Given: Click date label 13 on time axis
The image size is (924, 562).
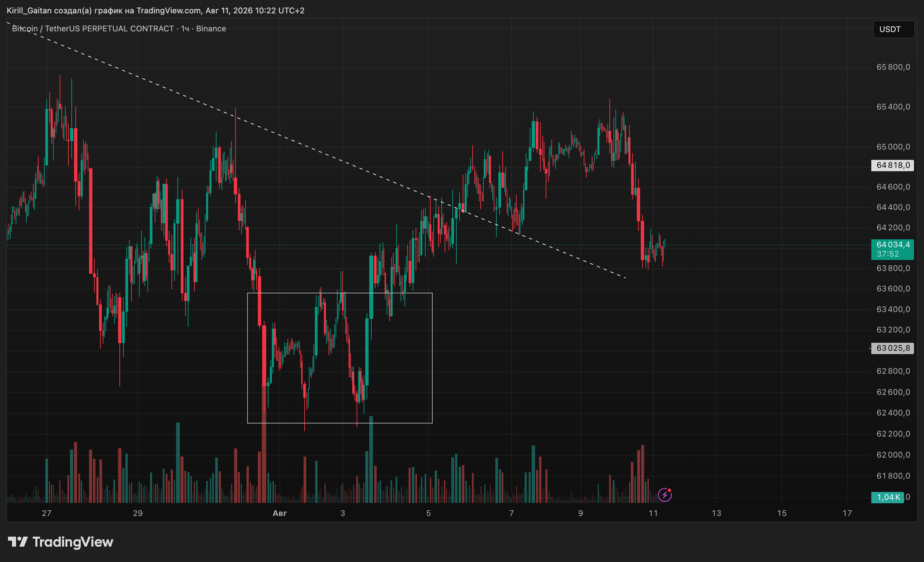Looking at the screenshot, I should pyautogui.click(x=716, y=513).
